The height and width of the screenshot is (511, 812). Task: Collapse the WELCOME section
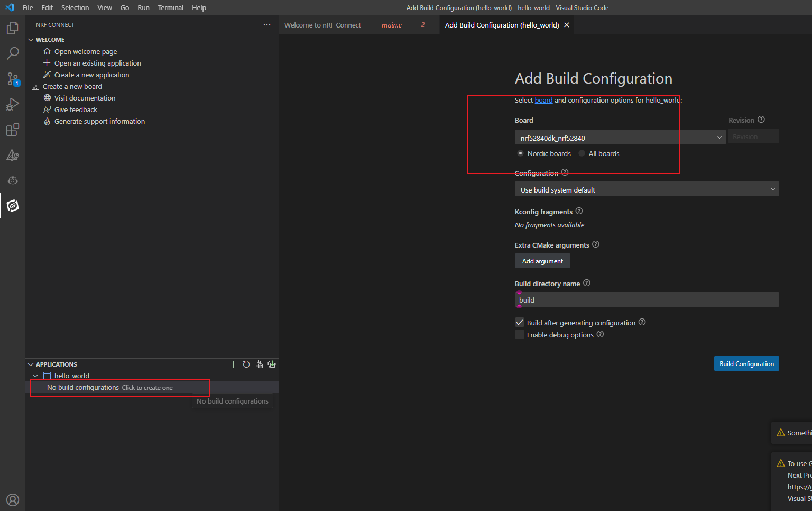pyautogui.click(x=31, y=40)
